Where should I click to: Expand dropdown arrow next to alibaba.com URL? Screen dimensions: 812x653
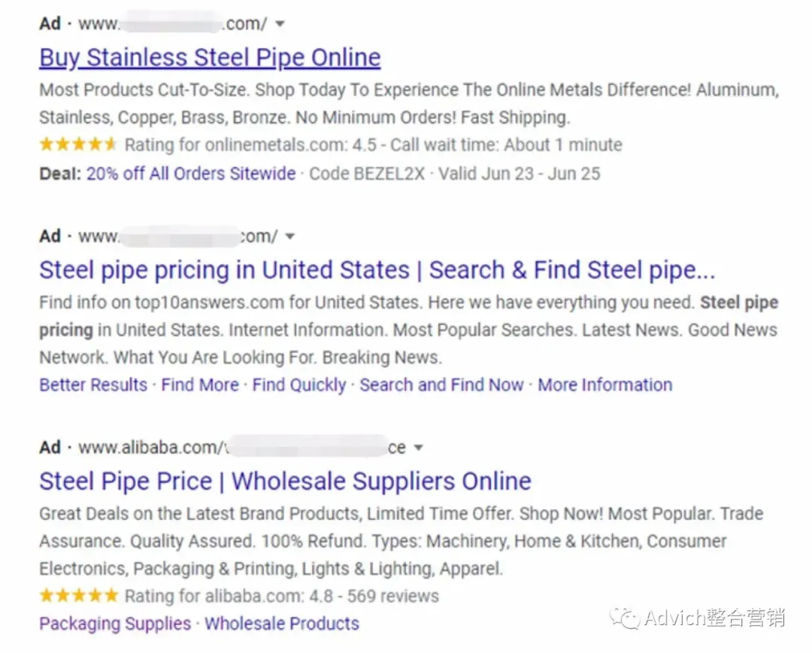(419, 448)
